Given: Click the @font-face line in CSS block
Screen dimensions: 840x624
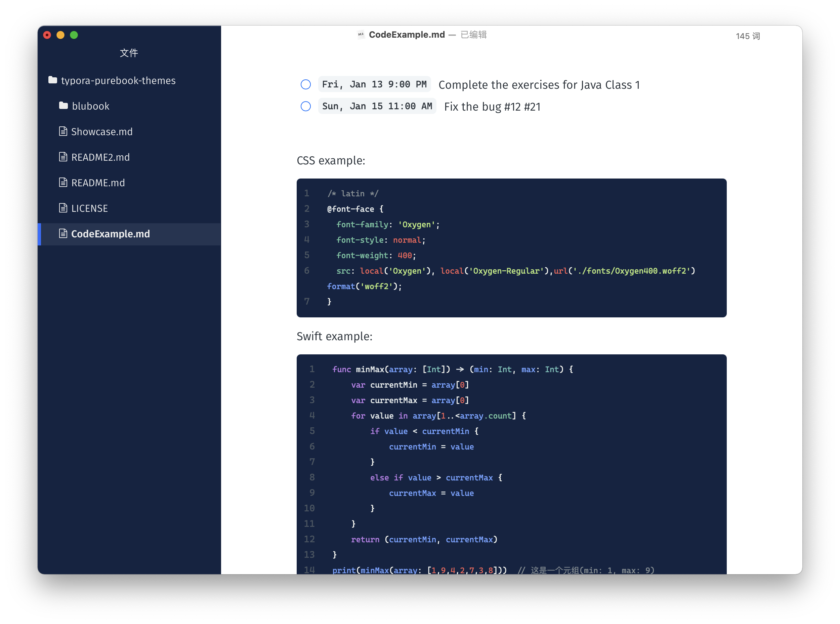Looking at the screenshot, I should (x=355, y=209).
